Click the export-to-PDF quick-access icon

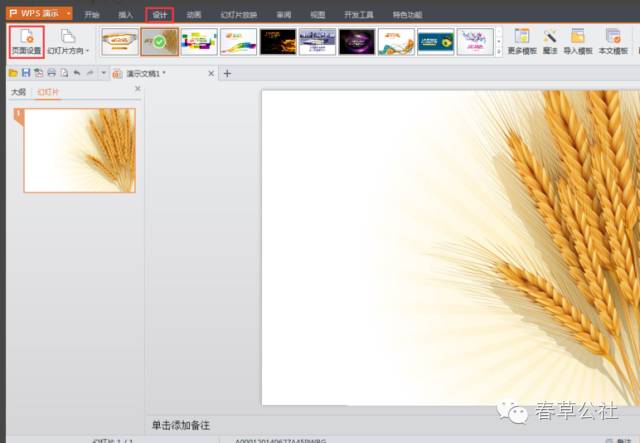click(x=39, y=73)
